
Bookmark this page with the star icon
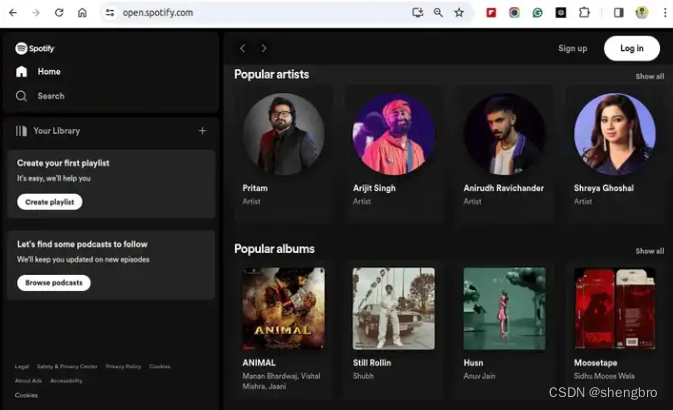click(459, 12)
